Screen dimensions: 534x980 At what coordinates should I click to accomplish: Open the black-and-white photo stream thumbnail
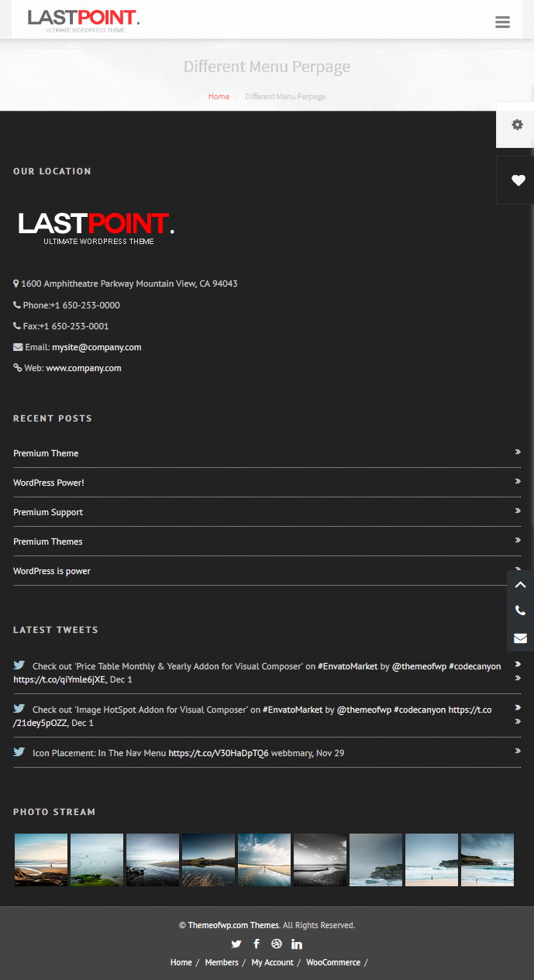[320, 859]
